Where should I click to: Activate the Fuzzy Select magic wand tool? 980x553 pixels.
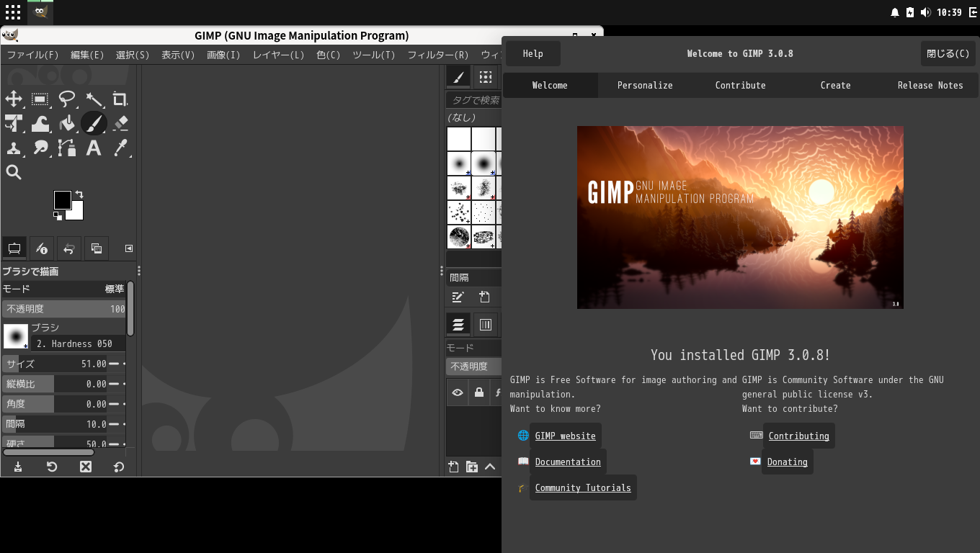pos(94,99)
